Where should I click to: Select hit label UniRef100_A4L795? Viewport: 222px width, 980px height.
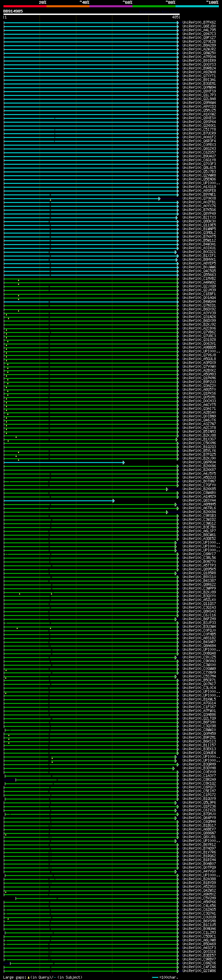[x=199, y=30]
